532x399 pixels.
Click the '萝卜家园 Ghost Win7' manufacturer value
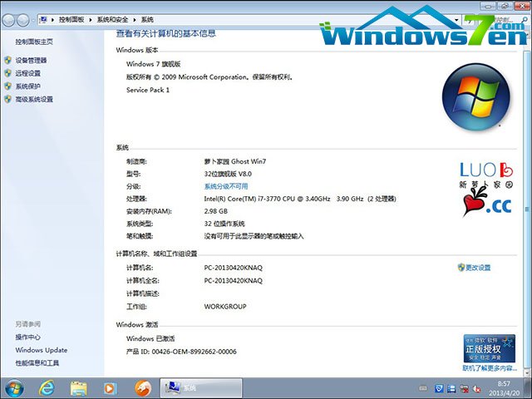coord(234,161)
